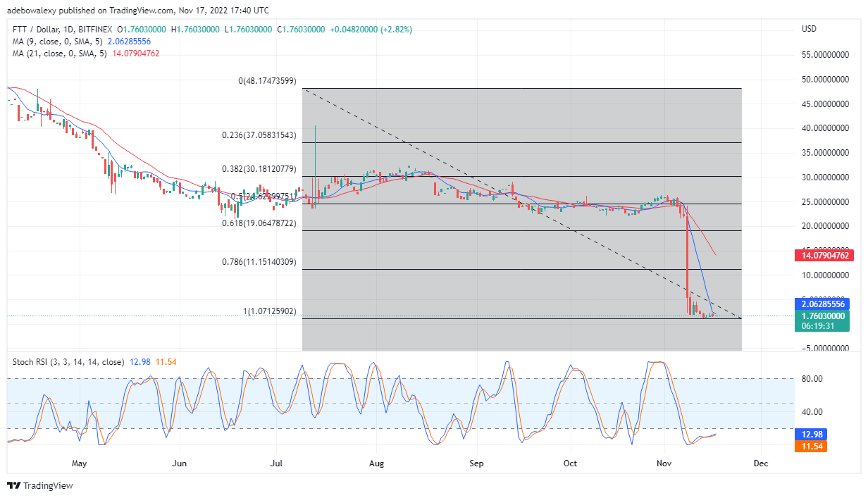The height and width of the screenshot is (498, 868).
Task: Click the Jul label on the time axis
Action: [276, 463]
